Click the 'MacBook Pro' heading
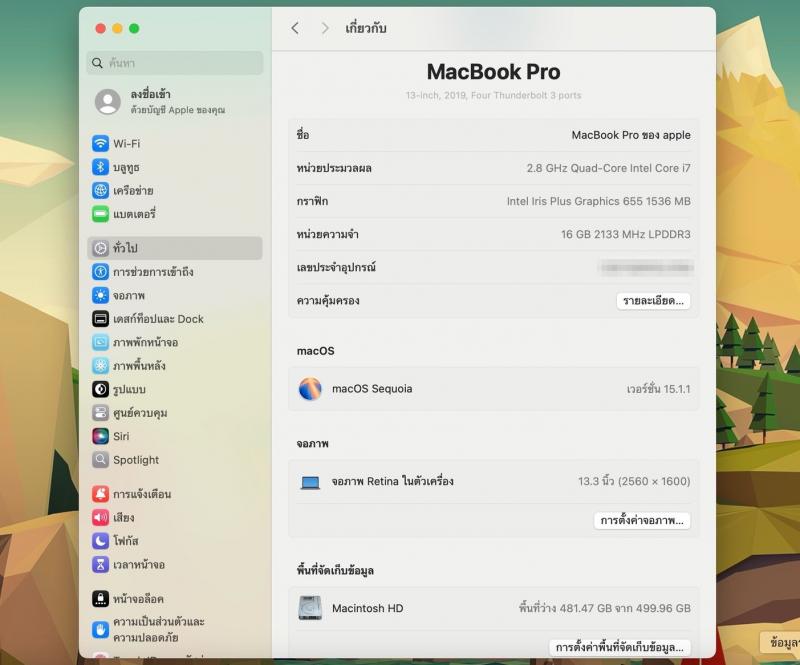The height and width of the screenshot is (665, 800). tap(493, 71)
